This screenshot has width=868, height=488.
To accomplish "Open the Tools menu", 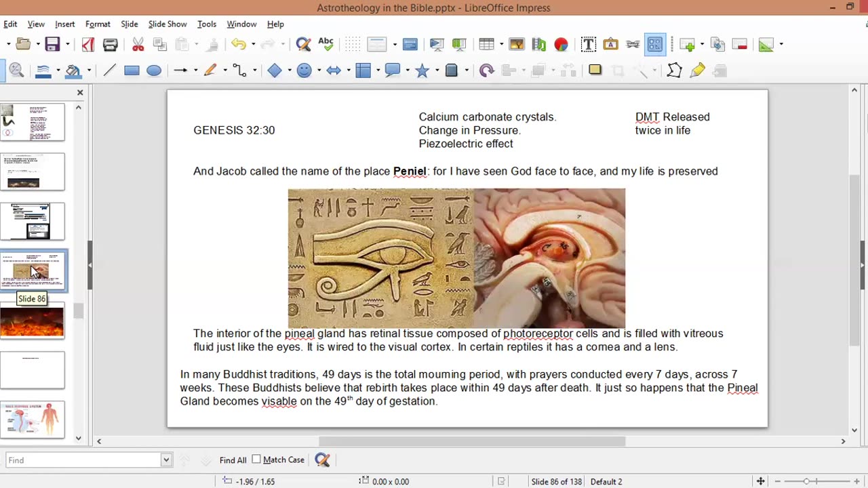I will (x=207, y=24).
